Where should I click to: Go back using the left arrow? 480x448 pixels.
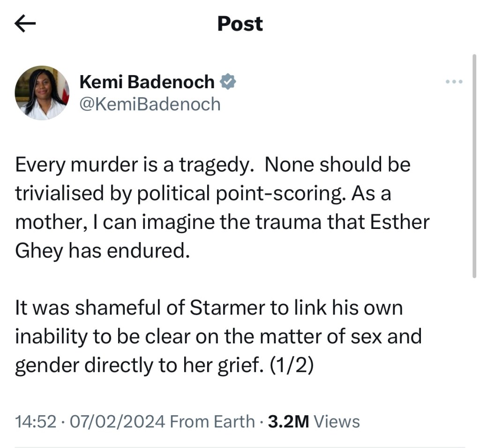pos(25,23)
